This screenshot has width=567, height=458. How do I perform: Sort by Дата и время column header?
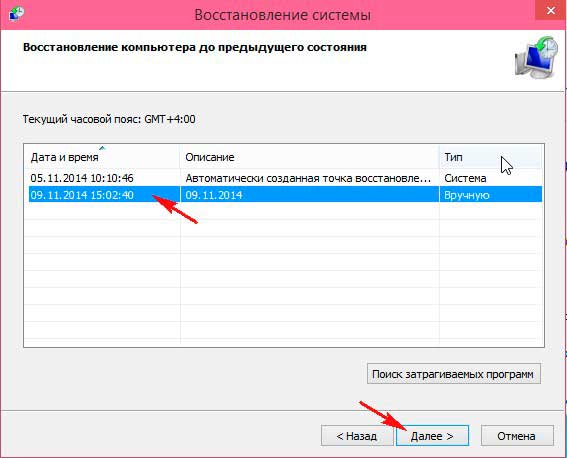point(102,157)
